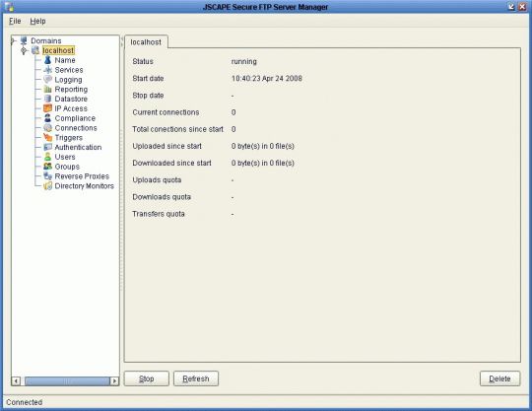Click the application icon in title bar
Viewport: 532px width, 411px height.
coord(10,7)
